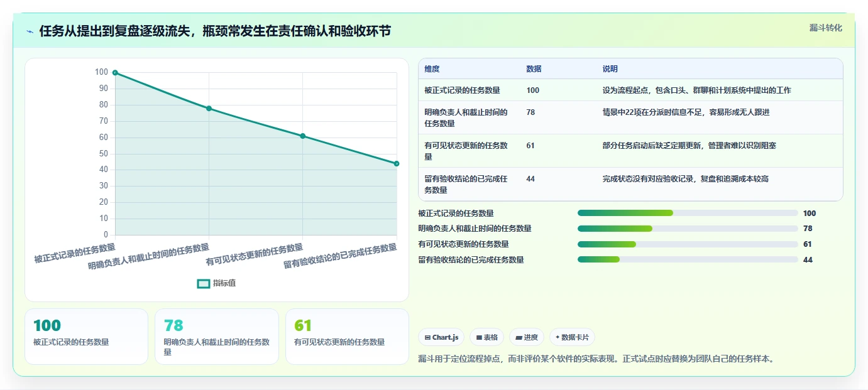Viewport: 868px width, 390px height.
Task: Click table cell with value 61
Action: coord(530,146)
